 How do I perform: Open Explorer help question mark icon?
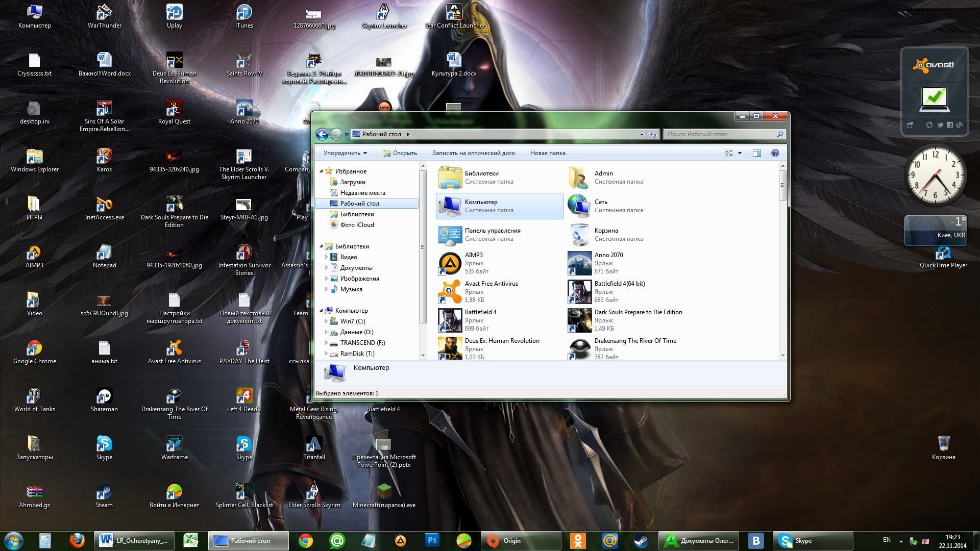point(775,153)
